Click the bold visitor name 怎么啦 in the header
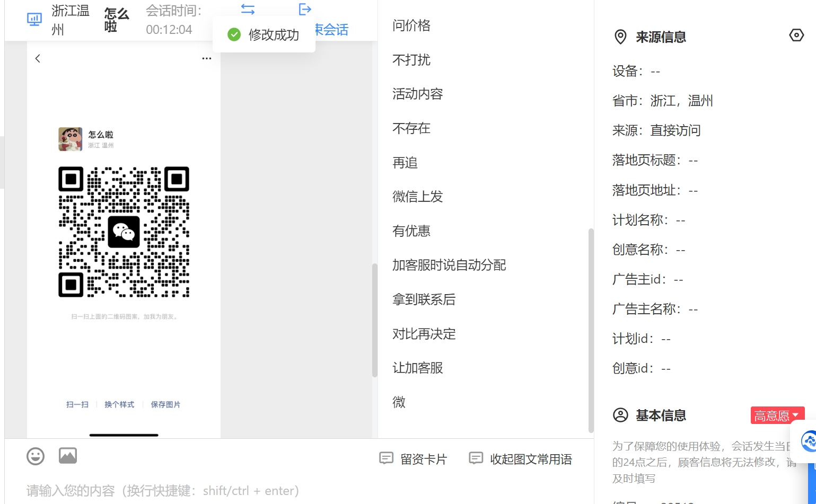The height and width of the screenshot is (504, 816). click(x=117, y=20)
